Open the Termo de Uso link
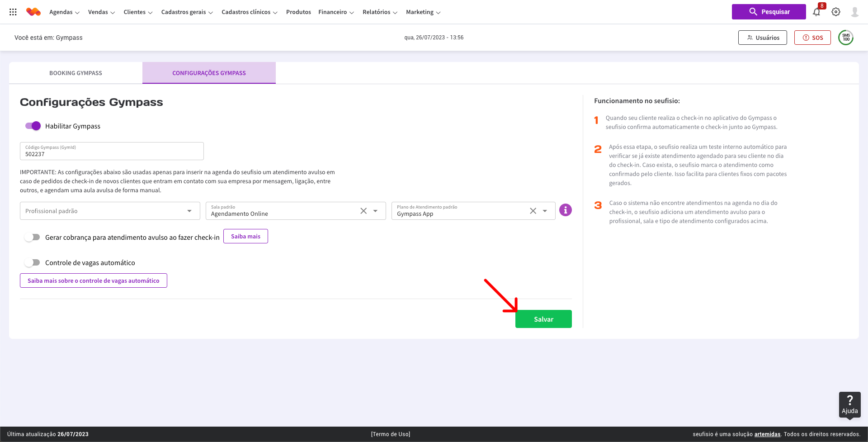 point(391,434)
